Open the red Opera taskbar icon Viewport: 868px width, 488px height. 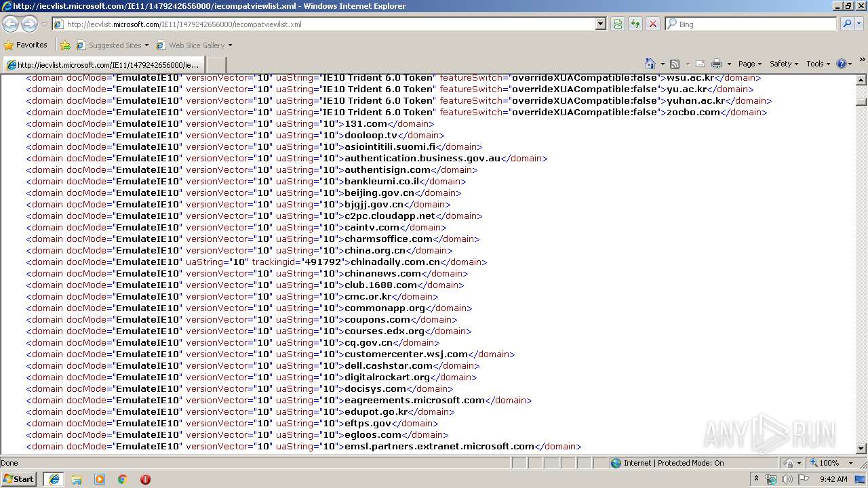(145, 479)
